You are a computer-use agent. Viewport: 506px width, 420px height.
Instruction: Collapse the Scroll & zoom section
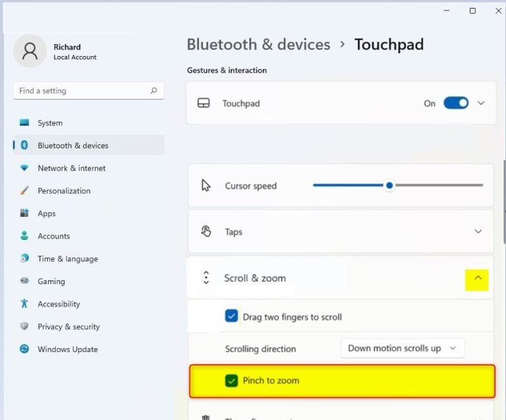coord(478,278)
